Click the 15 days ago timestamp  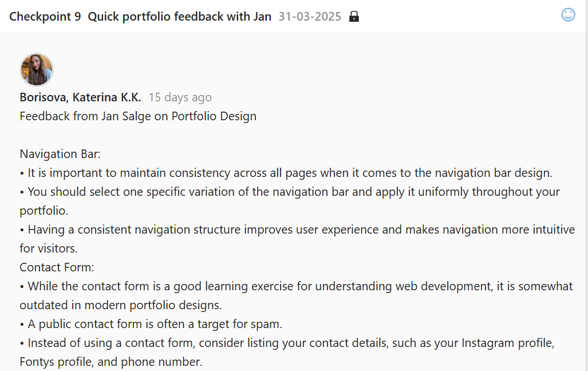(x=179, y=97)
